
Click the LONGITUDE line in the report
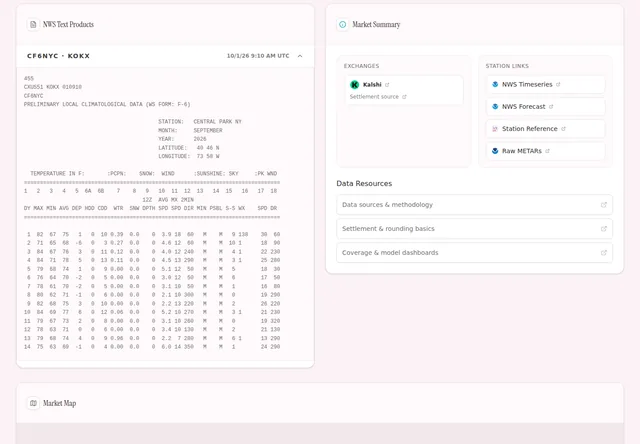coord(189,156)
